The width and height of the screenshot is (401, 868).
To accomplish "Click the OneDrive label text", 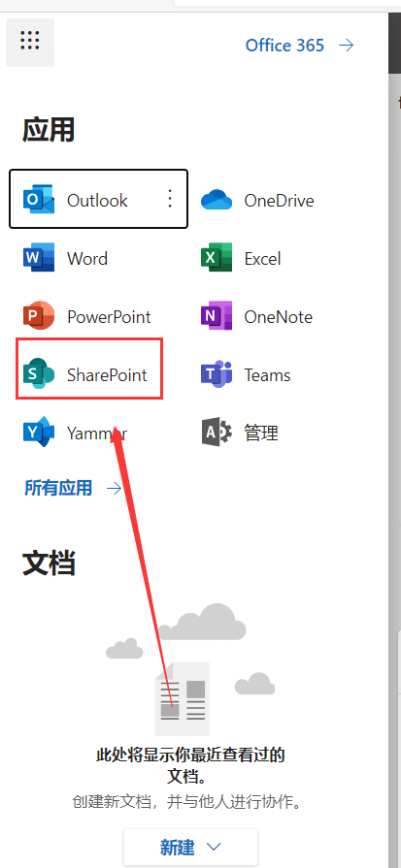I will (x=280, y=200).
